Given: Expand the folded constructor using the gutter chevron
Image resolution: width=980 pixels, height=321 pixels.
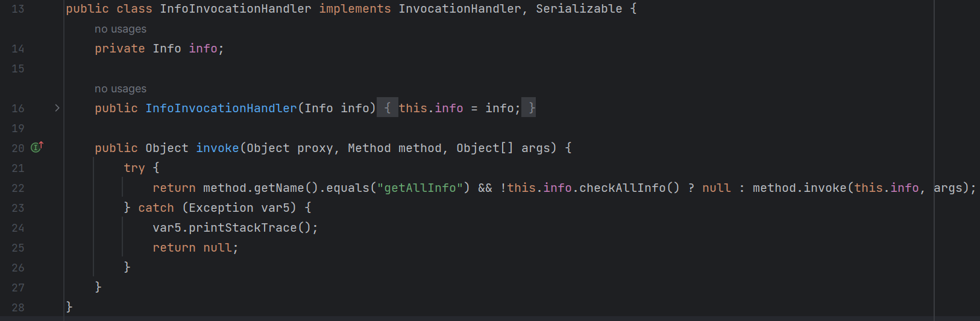Looking at the screenshot, I should 57,108.
